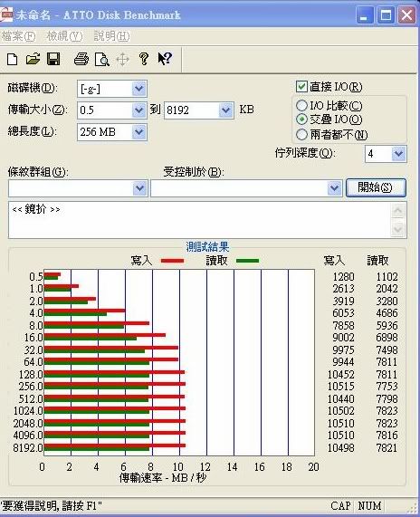Maximize the ATTO Disk Benchmark window
Image resolution: width=420 pixels, height=517 pixels.
click(386, 15)
